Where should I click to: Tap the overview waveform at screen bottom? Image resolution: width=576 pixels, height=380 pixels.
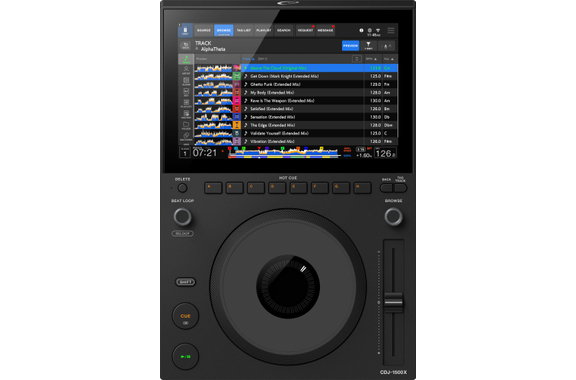pos(283,153)
